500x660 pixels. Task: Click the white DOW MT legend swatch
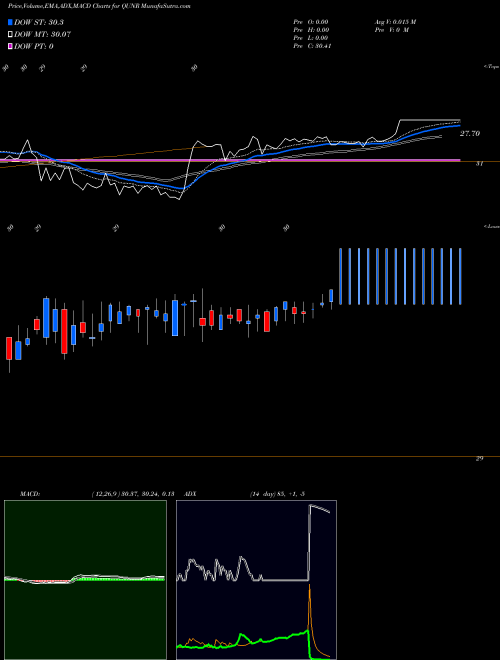coord(11,34)
